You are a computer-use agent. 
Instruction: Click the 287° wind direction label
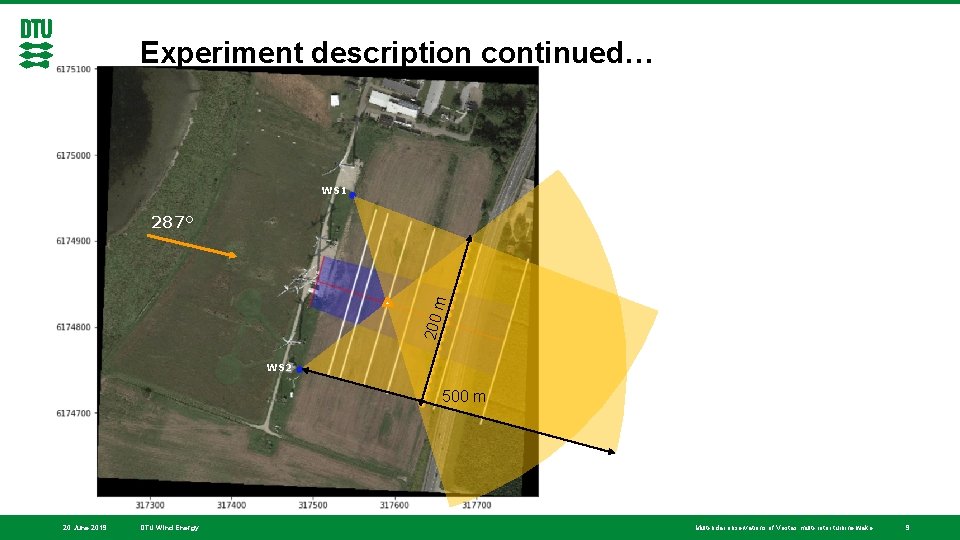point(172,222)
